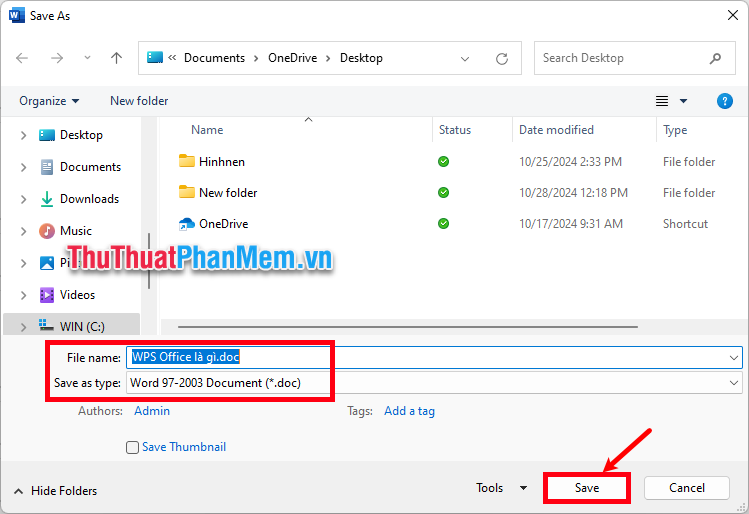Refresh the Desktop folder listing
Screen dimensions: 749x514
click(502, 59)
